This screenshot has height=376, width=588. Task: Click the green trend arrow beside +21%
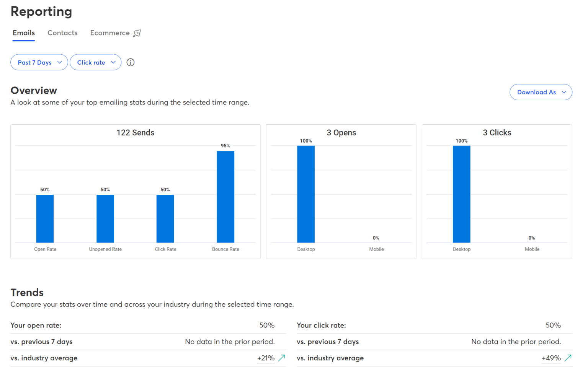click(x=282, y=358)
